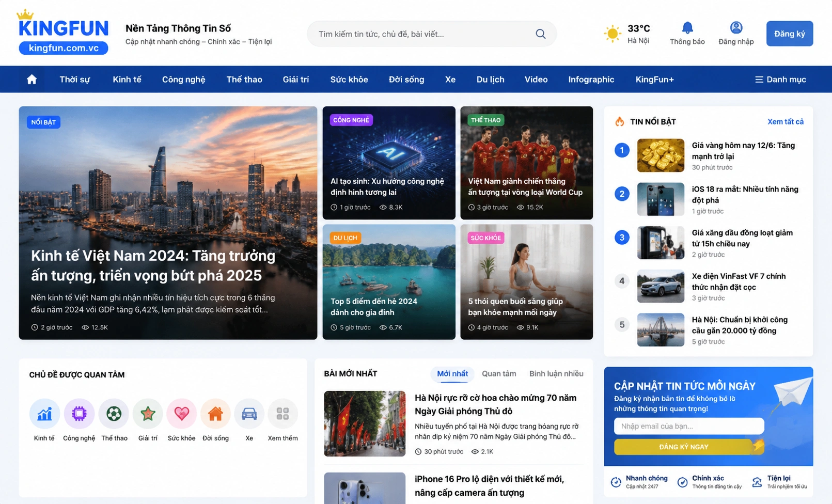
Task: Go to the Giải trí section
Action: pos(296,80)
